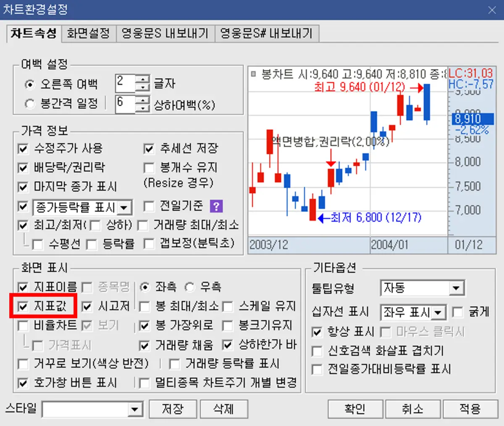The width and height of the screenshot is (504, 426).
Task: Uncheck 수정주가 사용
Action: (23, 148)
